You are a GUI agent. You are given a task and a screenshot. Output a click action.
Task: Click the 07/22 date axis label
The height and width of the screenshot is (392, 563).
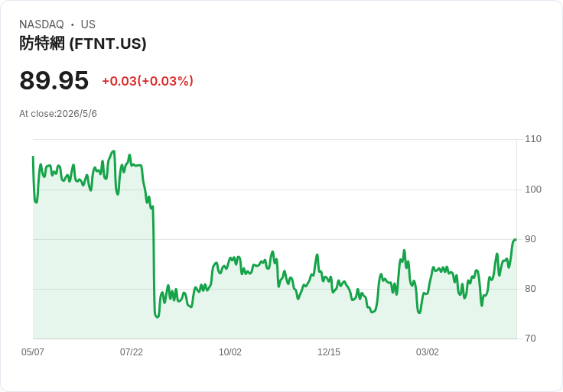pyautogui.click(x=132, y=352)
